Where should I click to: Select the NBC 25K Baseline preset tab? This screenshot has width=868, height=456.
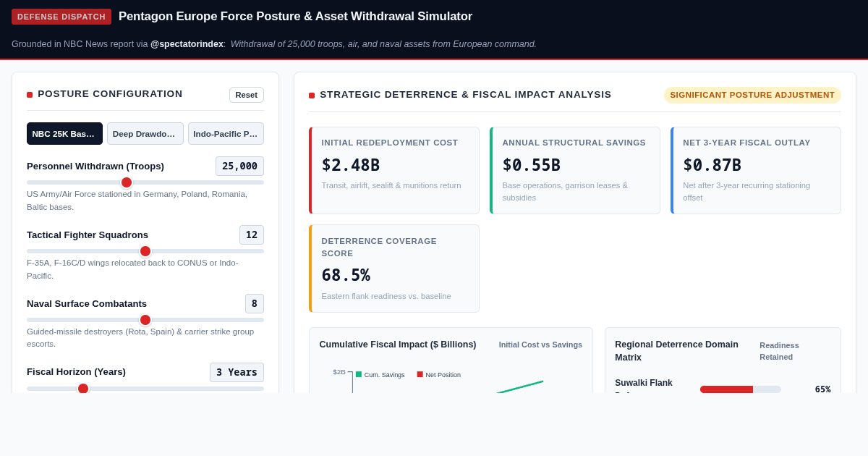point(64,134)
